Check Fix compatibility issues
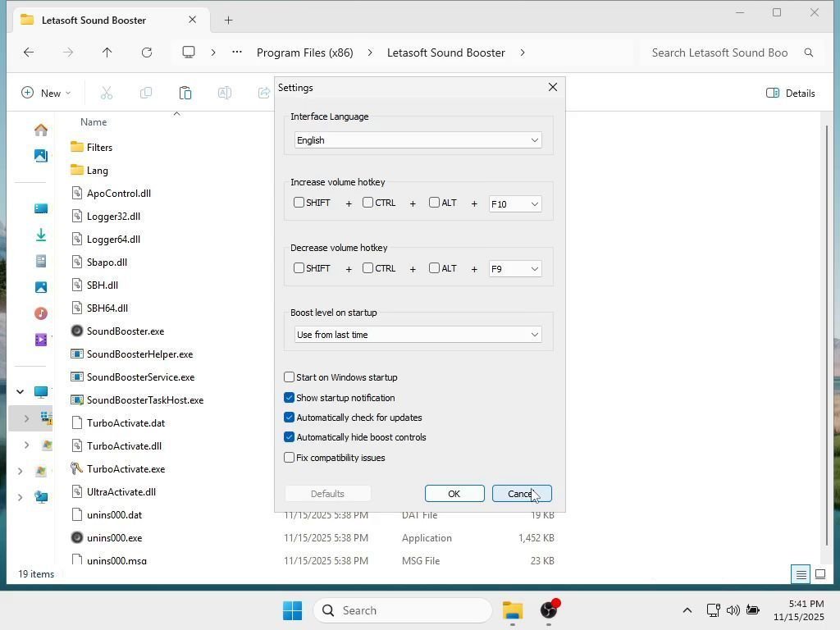Image resolution: width=840 pixels, height=630 pixels. point(290,458)
